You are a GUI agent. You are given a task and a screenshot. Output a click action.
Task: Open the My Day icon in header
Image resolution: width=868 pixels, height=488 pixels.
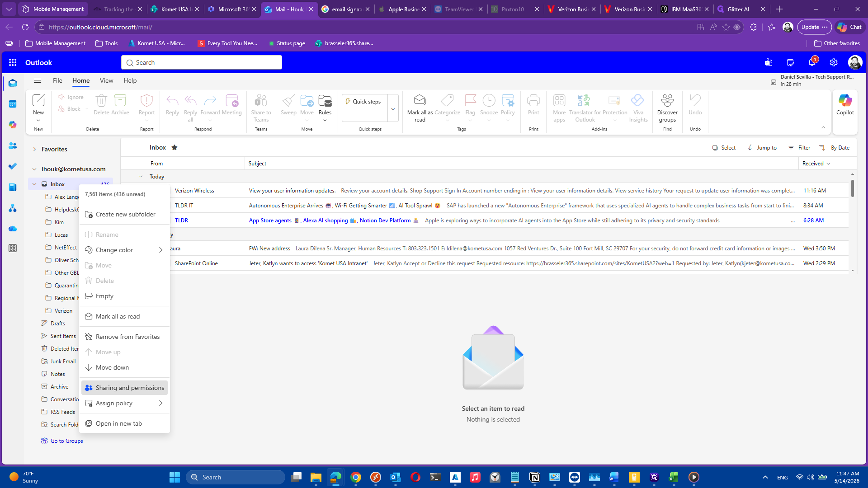[790, 62]
